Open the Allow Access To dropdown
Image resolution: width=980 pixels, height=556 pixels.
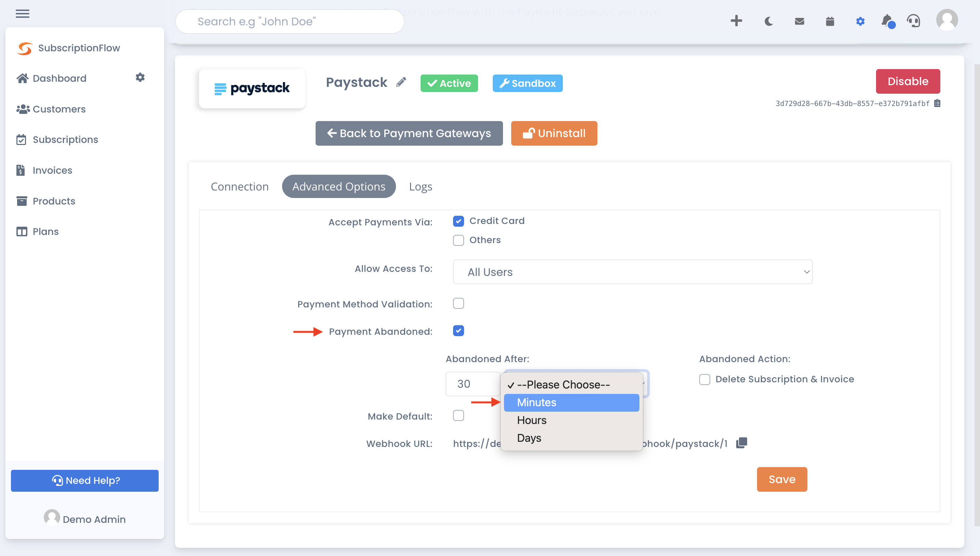click(x=632, y=272)
